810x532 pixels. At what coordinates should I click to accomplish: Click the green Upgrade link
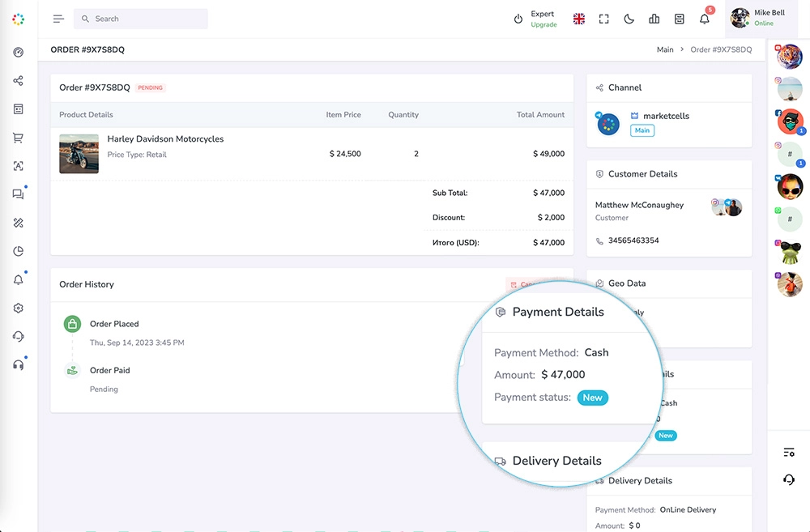(544, 25)
